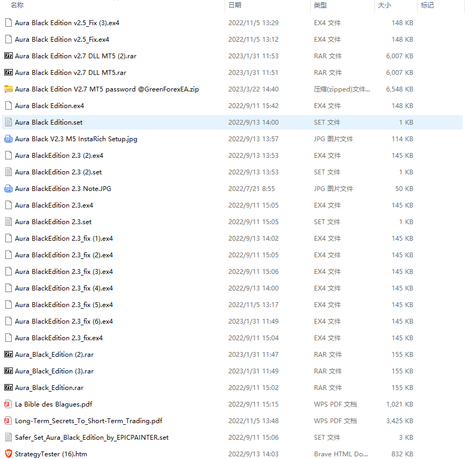This screenshot has width=476, height=459.
Task: Click the 3,425 KB size value
Action: (400, 421)
